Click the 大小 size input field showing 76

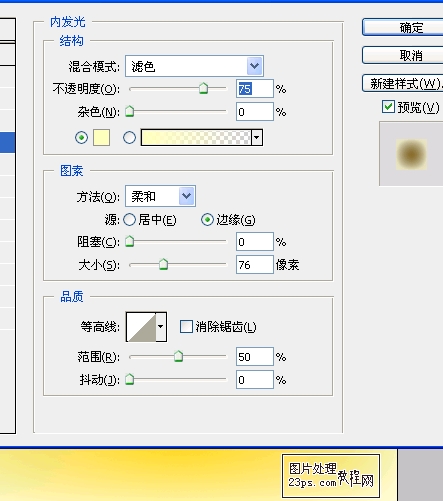tap(255, 265)
